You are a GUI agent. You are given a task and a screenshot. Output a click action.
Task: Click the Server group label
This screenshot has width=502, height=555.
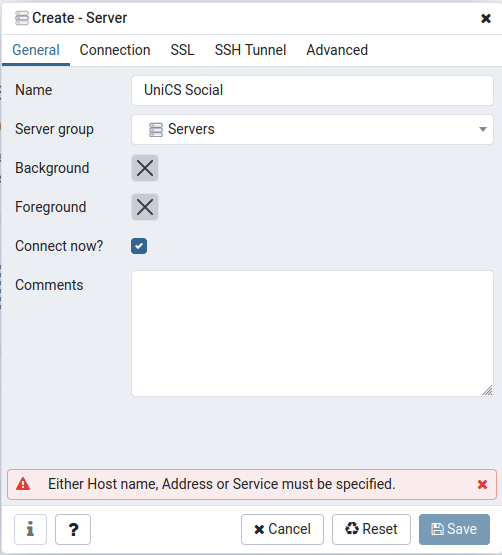pyautogui.click(x=54, y=129)
